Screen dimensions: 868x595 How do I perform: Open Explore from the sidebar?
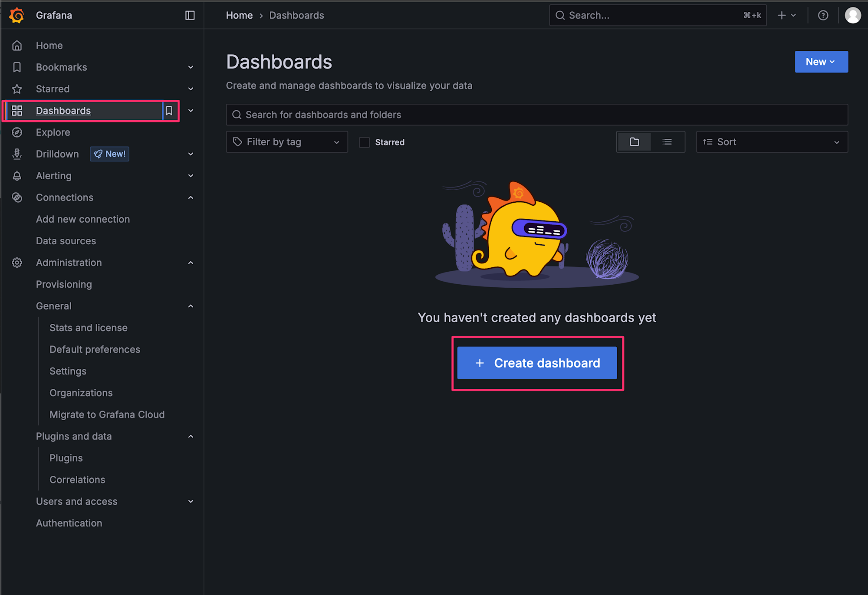[x=53, y=132]
